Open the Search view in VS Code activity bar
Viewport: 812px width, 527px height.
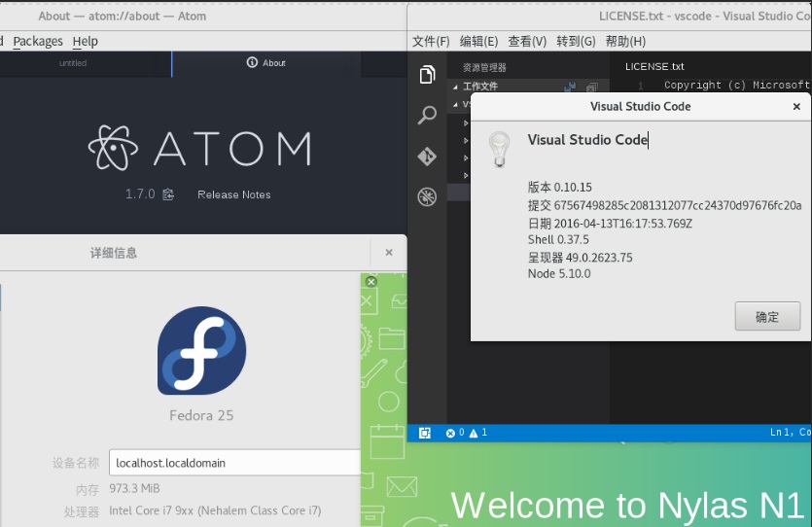pyautogui.click(x=427, y=115)
